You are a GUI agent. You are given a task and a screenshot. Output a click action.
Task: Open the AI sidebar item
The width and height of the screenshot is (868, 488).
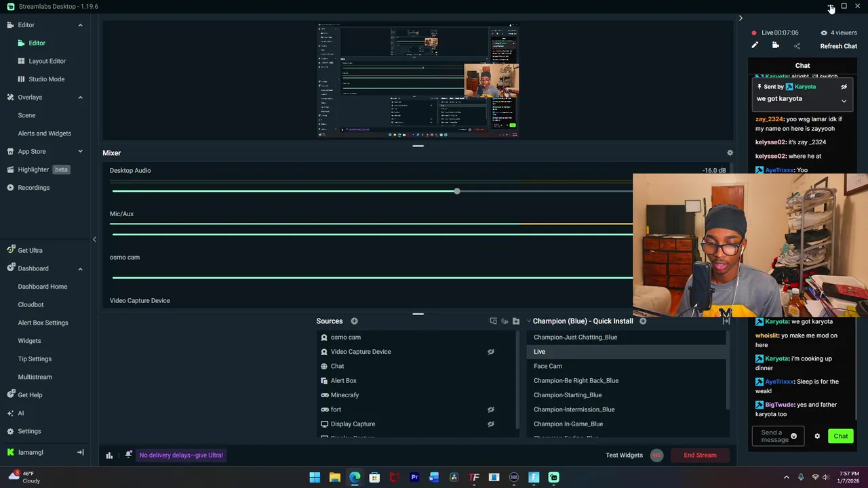(21, 413)
